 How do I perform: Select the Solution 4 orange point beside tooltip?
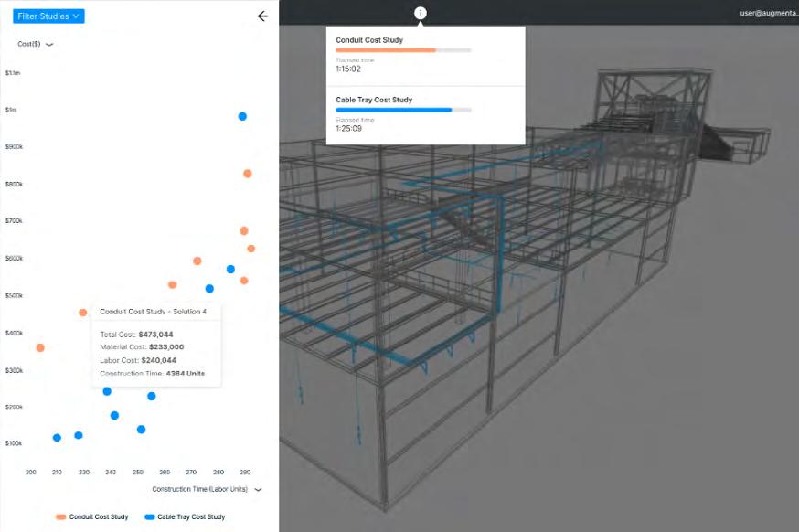[83, 313]
